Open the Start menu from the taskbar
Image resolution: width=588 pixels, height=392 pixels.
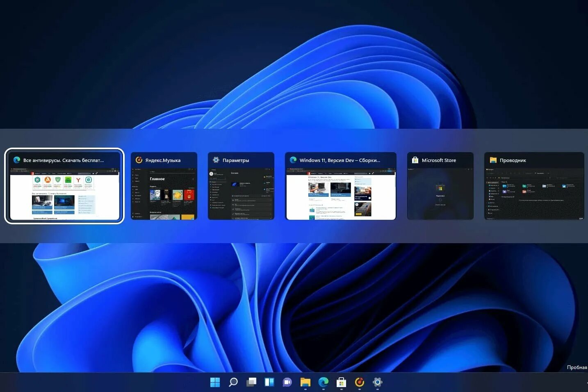(215, 382)
